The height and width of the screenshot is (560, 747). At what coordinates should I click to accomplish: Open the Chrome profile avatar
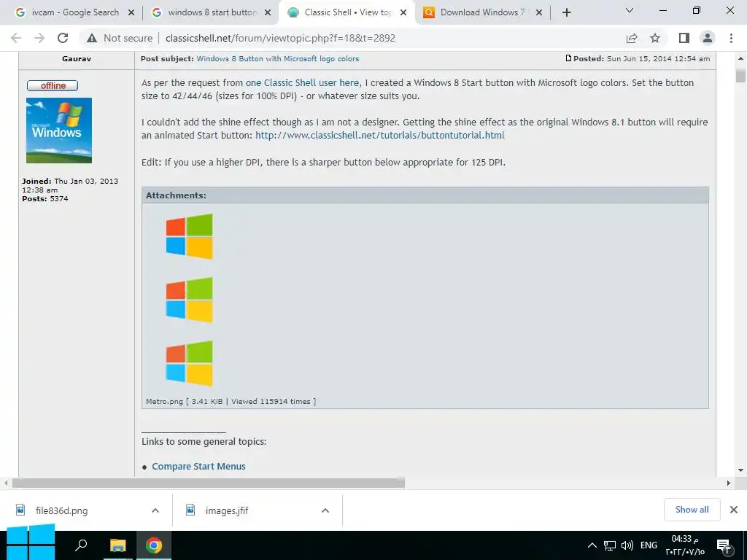(x=708, y=38)
